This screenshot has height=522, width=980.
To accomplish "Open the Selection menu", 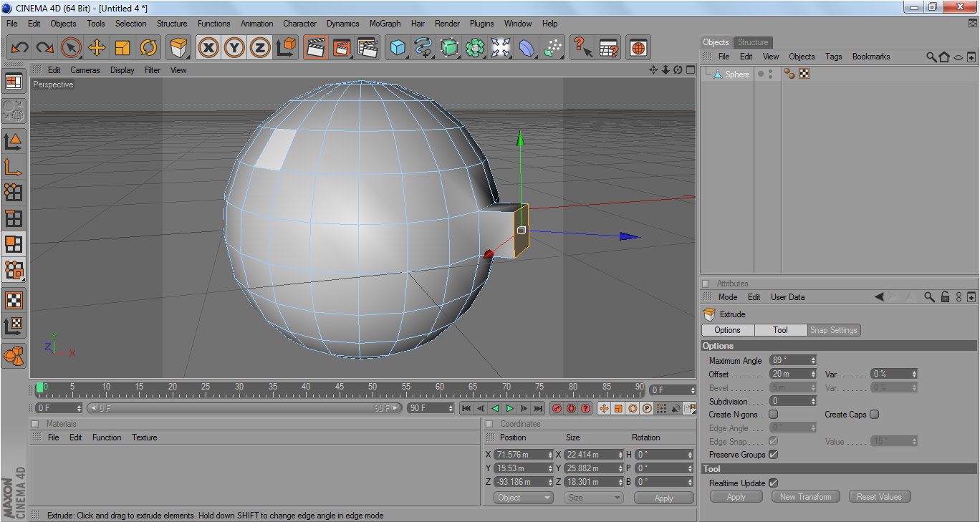I will pyautogui.click(x=131, y=24).
